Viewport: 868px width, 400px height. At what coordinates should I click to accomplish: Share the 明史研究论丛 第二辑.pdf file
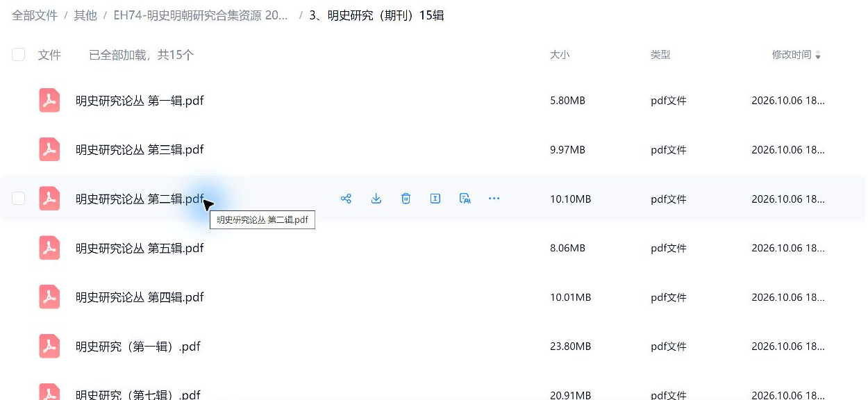click(346, 199)
